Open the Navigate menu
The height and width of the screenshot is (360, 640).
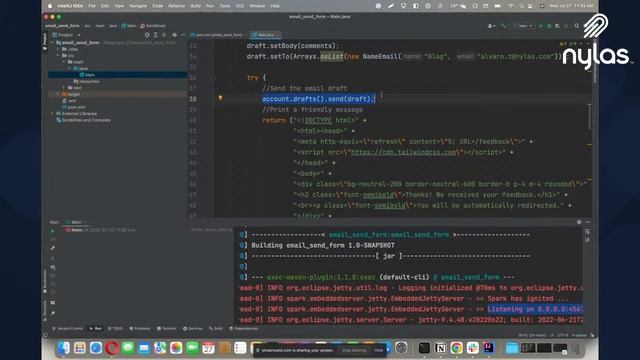click(138, 6)
